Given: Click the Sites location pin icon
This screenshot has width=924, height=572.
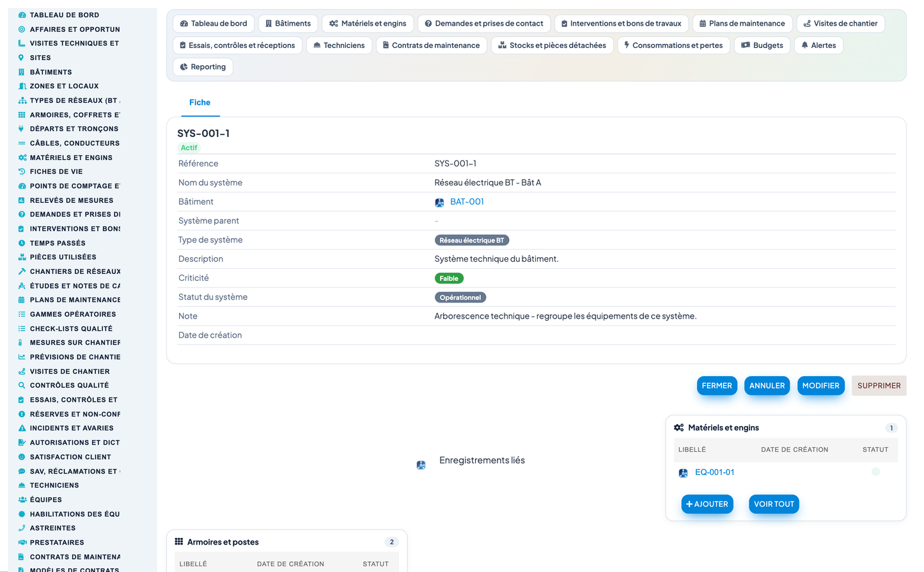Looking at the screenshot, I should [x=22, y=58].
